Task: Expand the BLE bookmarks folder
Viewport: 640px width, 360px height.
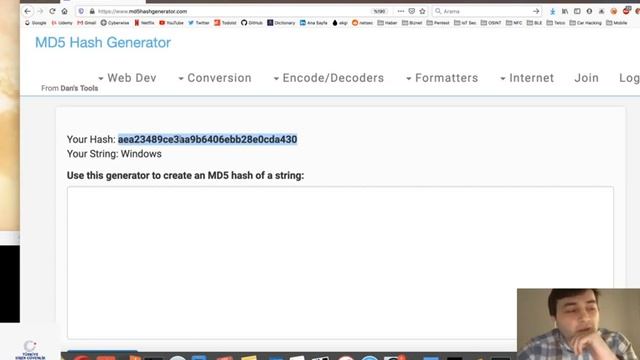Action: [534, 23]
